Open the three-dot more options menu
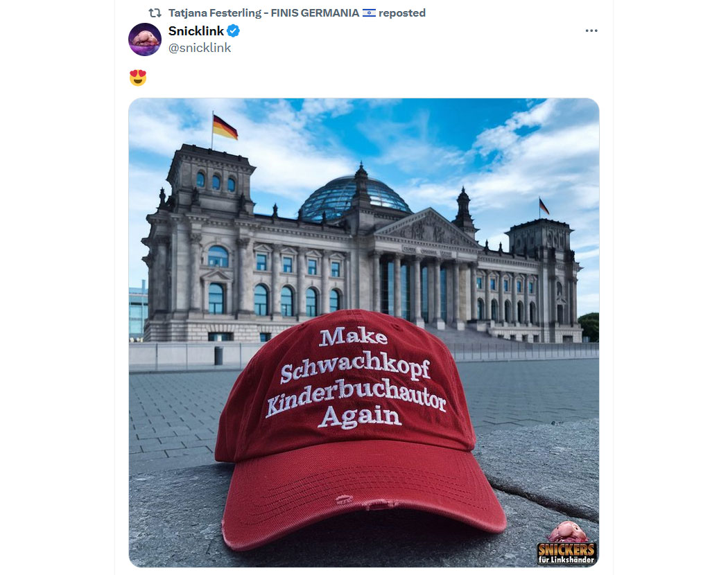 coord(591,30)
